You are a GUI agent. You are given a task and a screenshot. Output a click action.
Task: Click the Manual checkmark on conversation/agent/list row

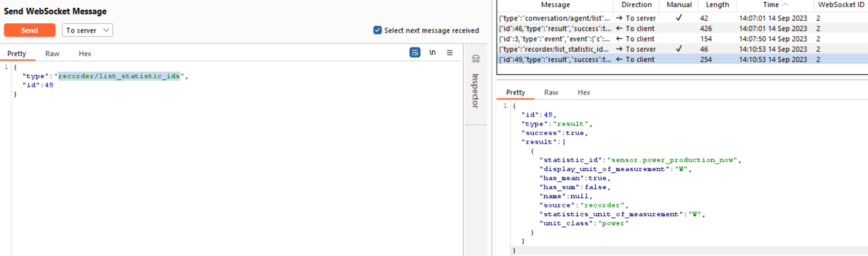679,18
